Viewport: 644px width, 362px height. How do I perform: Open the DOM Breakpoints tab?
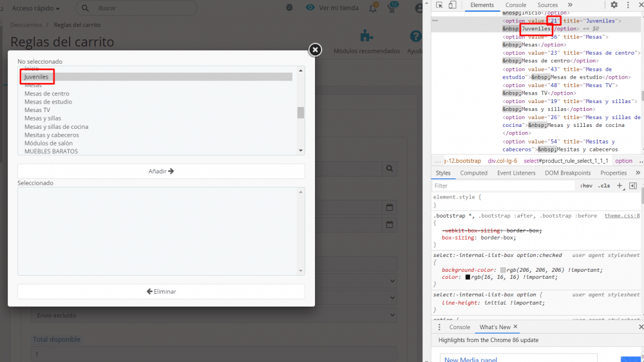pyautogui.click(x=567, y=173)
